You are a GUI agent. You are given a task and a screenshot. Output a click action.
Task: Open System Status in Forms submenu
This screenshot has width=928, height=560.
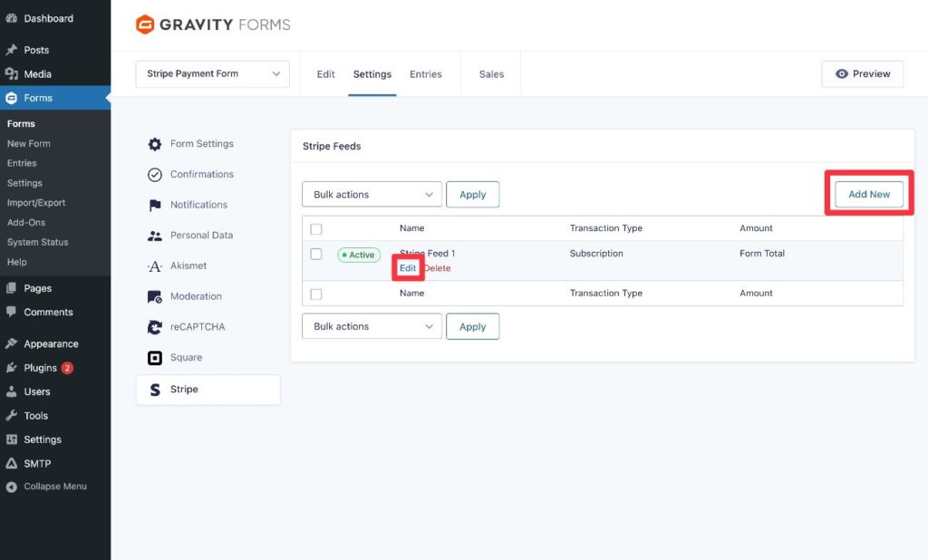pyautogui.click(x=37, y=242)
